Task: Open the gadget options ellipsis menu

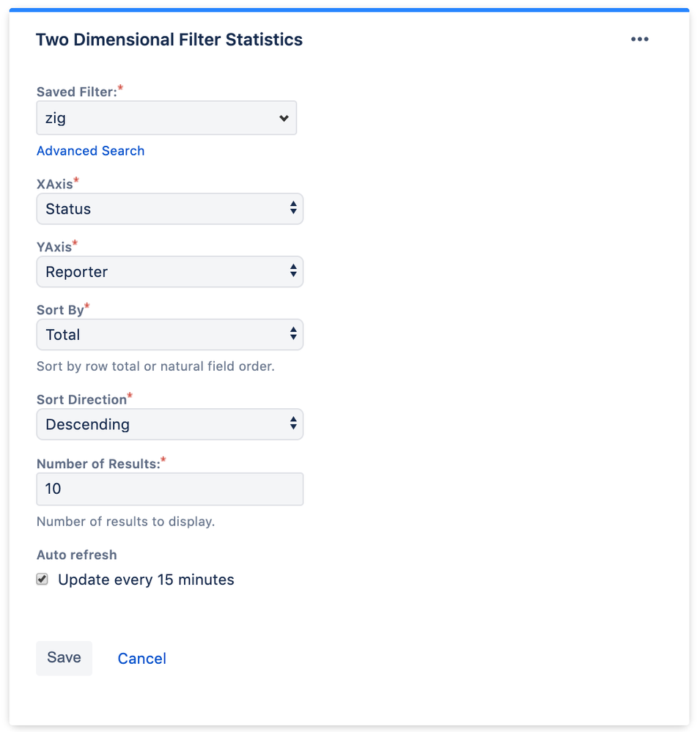Action: pyautogui.click(x=640, y=39)
